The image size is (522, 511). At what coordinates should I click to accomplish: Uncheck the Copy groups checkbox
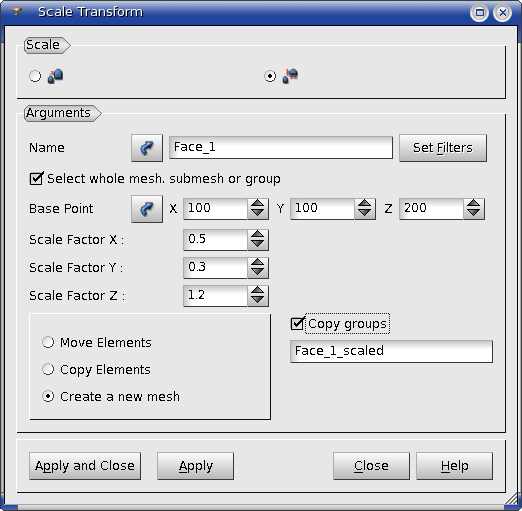tap(297, 323)
